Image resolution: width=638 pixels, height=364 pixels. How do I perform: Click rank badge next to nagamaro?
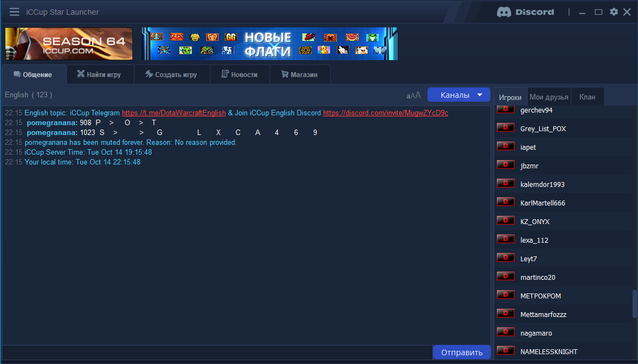point(506,332)
